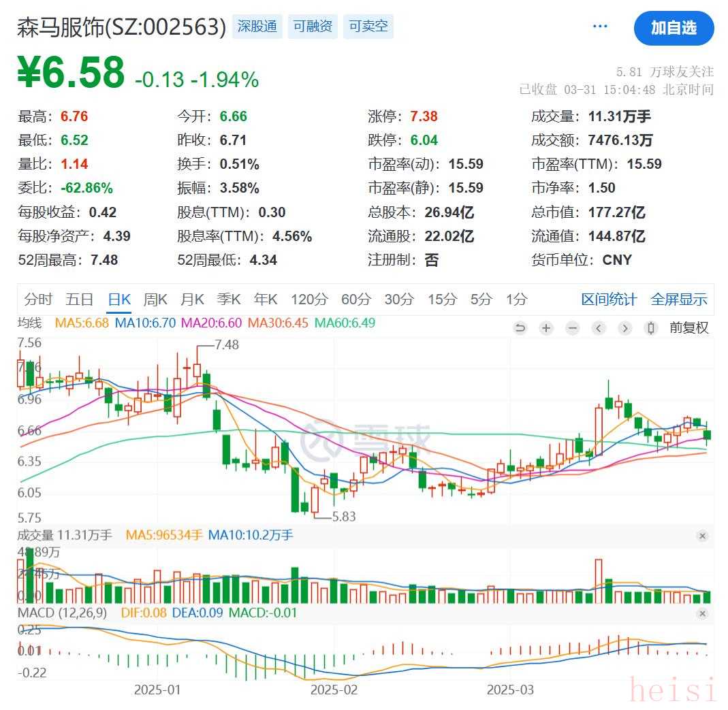Screen dimensions: 728x710
Task: Click the reset chart view icon
Action: pyautogui.click(x=520, y=328)
